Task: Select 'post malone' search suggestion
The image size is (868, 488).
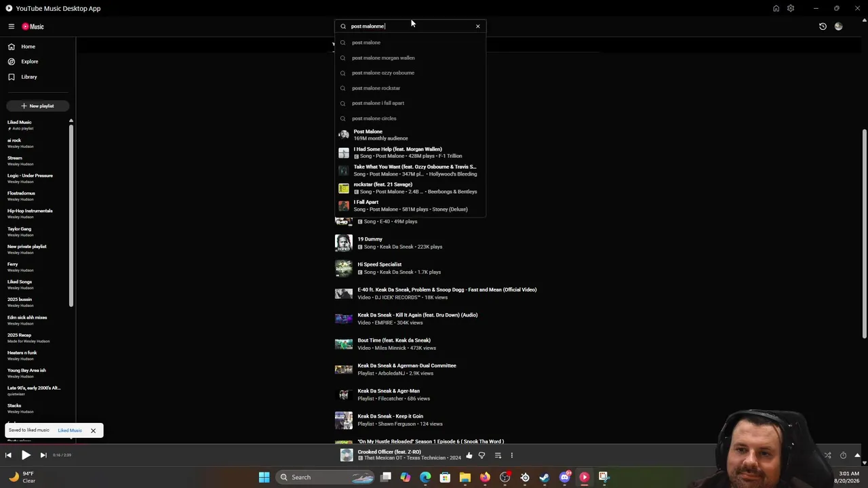Action: point(410,43)
